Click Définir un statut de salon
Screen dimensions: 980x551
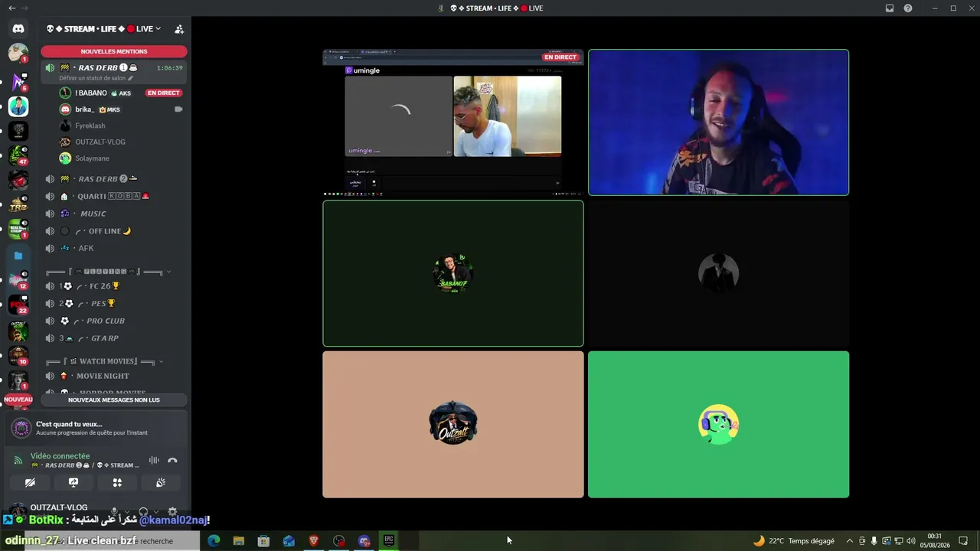[x=93, y=78]
